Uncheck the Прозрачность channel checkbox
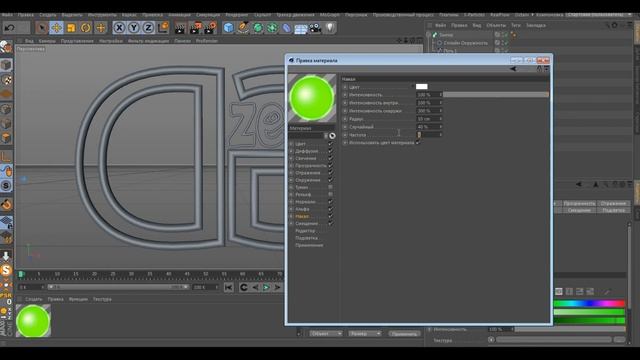The height and width of the screenshot is (360, 640). pos(330,165)
